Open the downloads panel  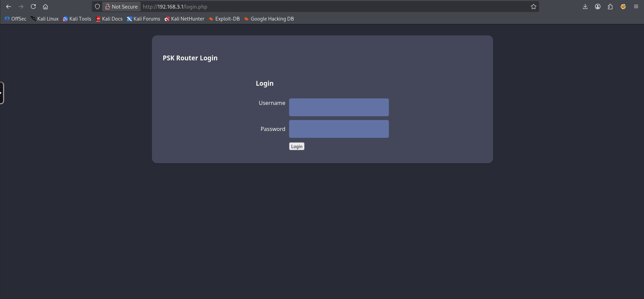coord(585,7)
